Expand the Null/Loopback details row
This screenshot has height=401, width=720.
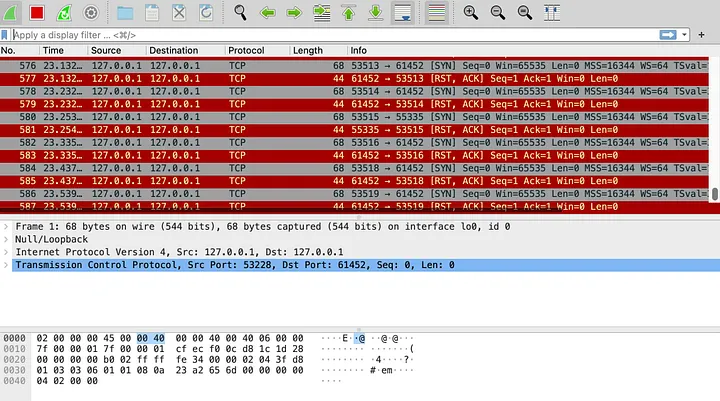(x=6, y=239)
